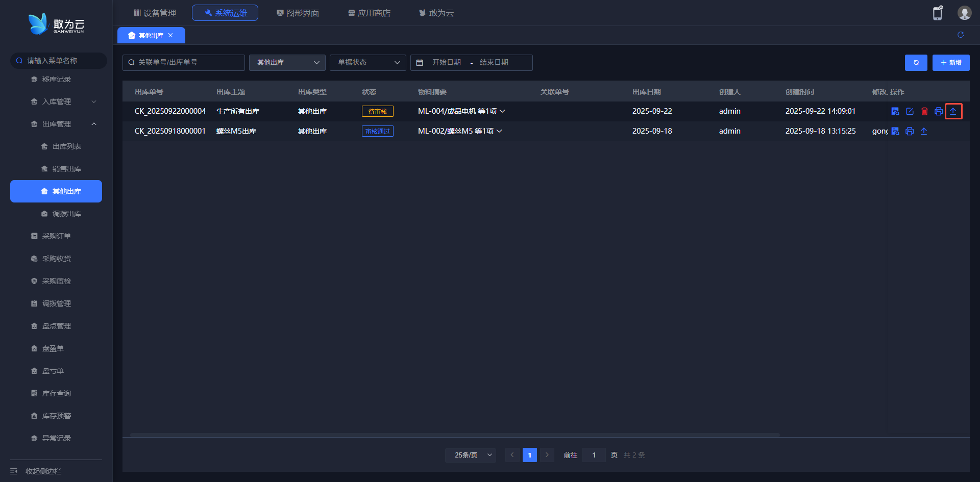Print the 螺丝M5出库 order

910,131
